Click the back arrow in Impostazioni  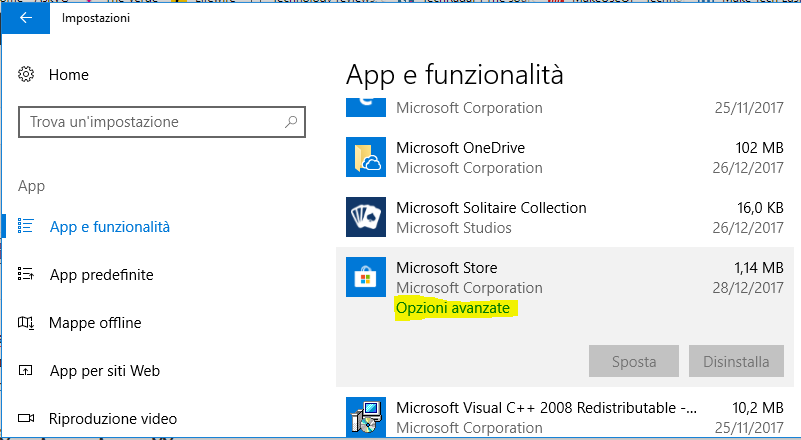coord(26,18)
